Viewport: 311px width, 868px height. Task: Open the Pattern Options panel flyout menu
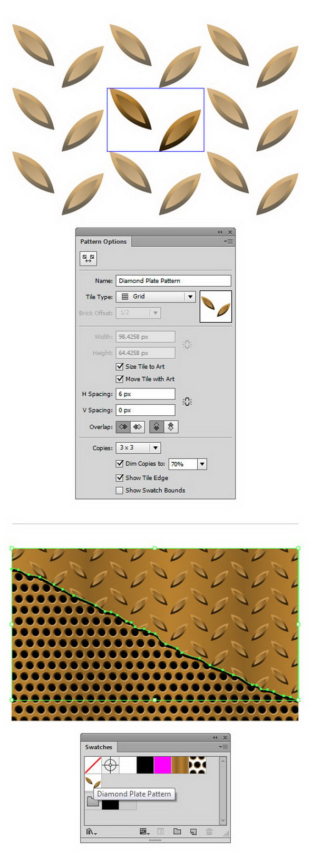[x=228, y=241]
